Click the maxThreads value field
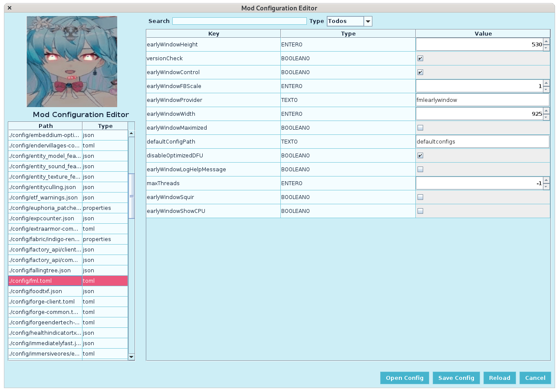559x392 pixels. [x=480, y=183]
